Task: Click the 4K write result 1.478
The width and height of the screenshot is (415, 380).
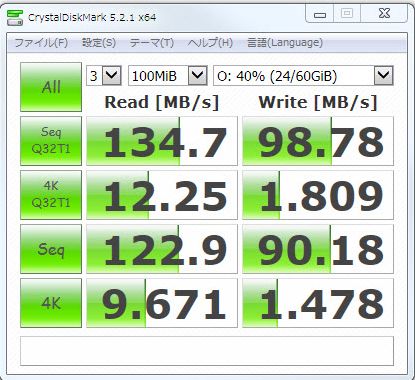Action: (x=318, y=303)
